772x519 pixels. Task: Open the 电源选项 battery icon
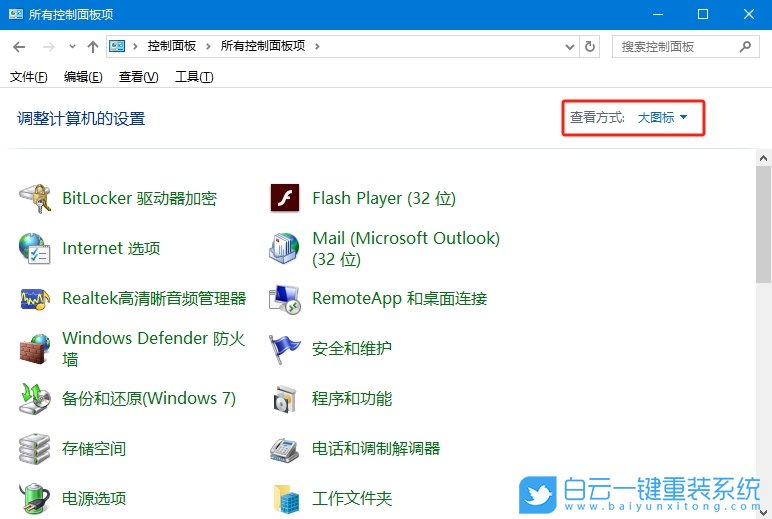pyautogui.click(x=34, y=498)
